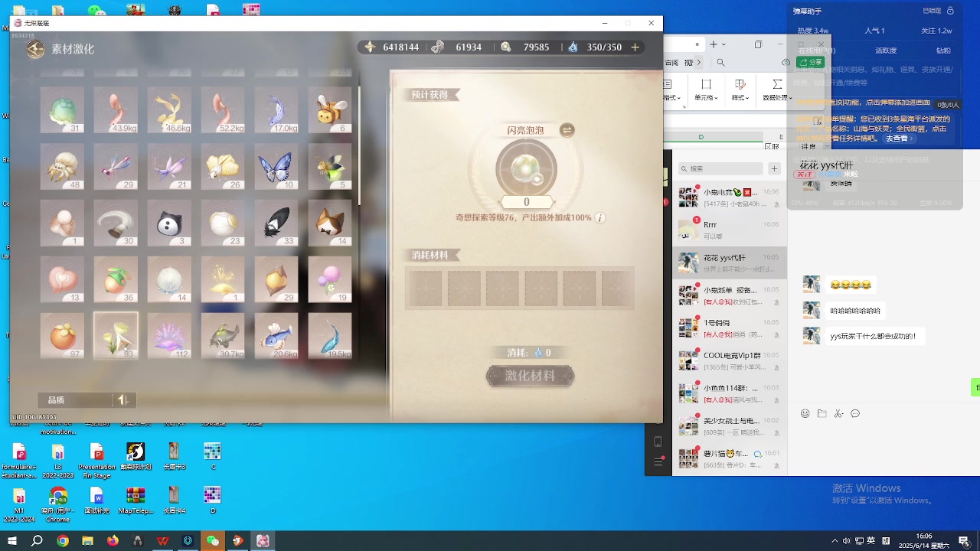Open the notification center with 5 badge
Image resolution: width=980 pixels, height=551 pixels.
point(964,541)
